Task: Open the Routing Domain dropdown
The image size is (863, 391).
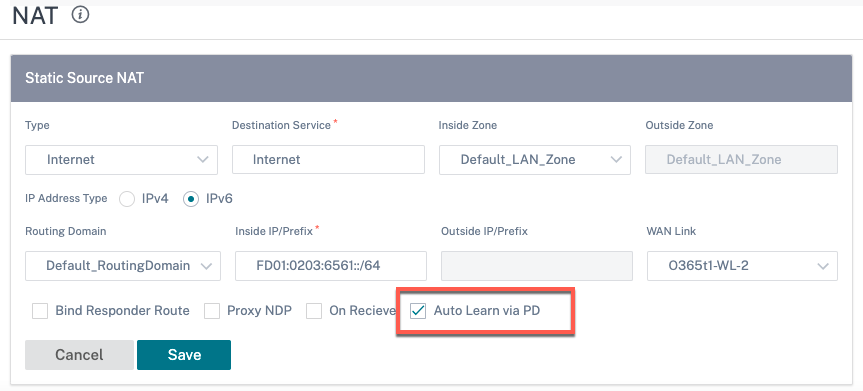Action: coord(123,266)
